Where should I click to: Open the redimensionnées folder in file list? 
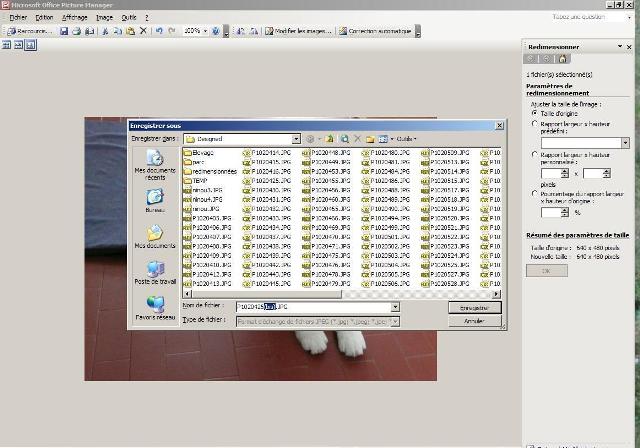pyautogui.click(x=213, y=171)
